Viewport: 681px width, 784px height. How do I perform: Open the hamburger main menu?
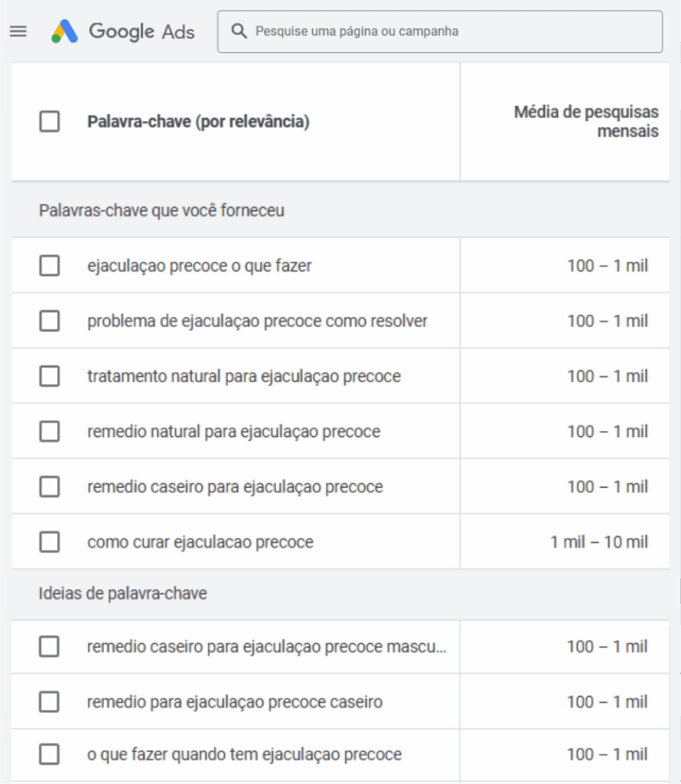pyautogui.click(x=18, y=31)
